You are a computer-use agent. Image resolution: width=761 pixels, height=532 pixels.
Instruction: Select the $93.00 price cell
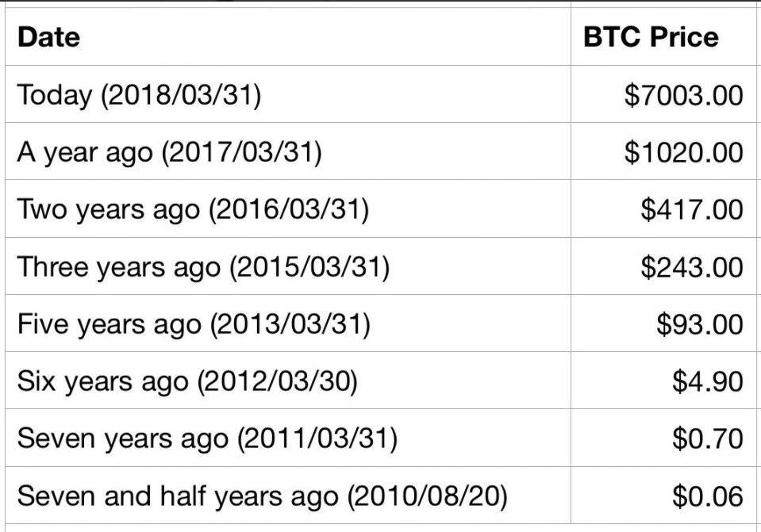pyautogui.click(x=663, y=323)
